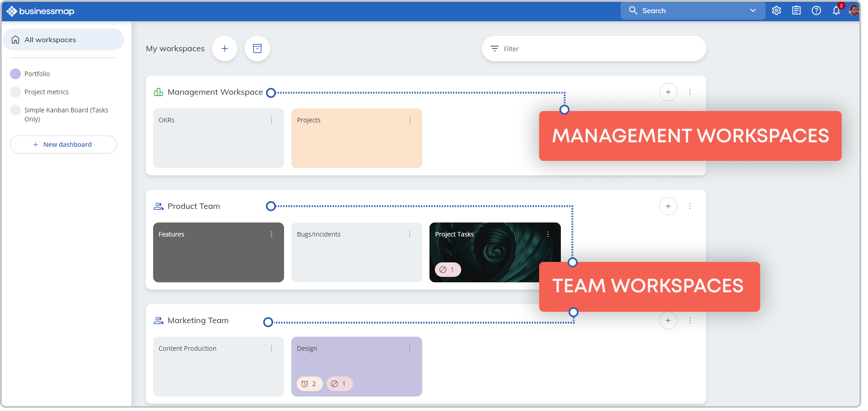Click the search magnifier icon
Image resolution: width=868 pixels, height=411 pixels.
coord(633,10)
